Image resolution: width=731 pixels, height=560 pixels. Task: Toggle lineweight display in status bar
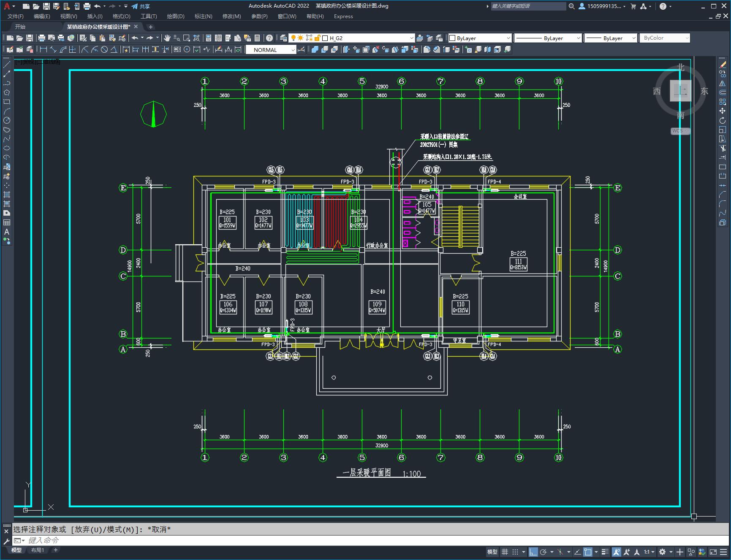tap(605, 552)
